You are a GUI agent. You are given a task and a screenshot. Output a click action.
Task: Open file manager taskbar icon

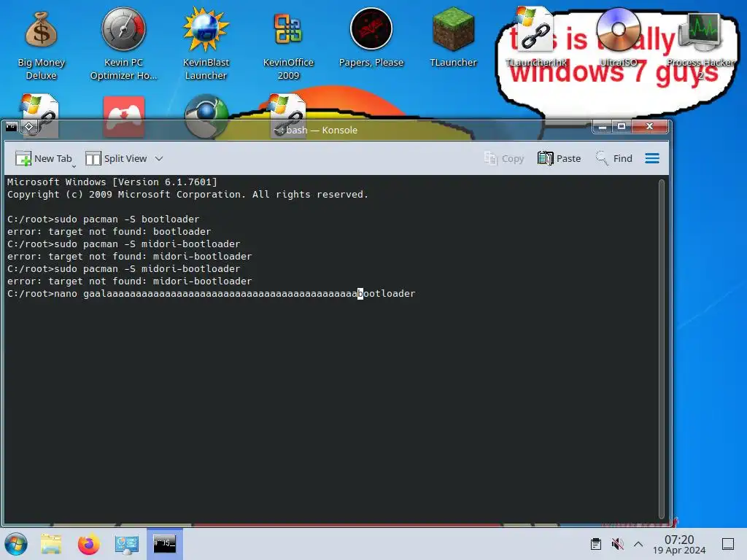click(51, 544)
